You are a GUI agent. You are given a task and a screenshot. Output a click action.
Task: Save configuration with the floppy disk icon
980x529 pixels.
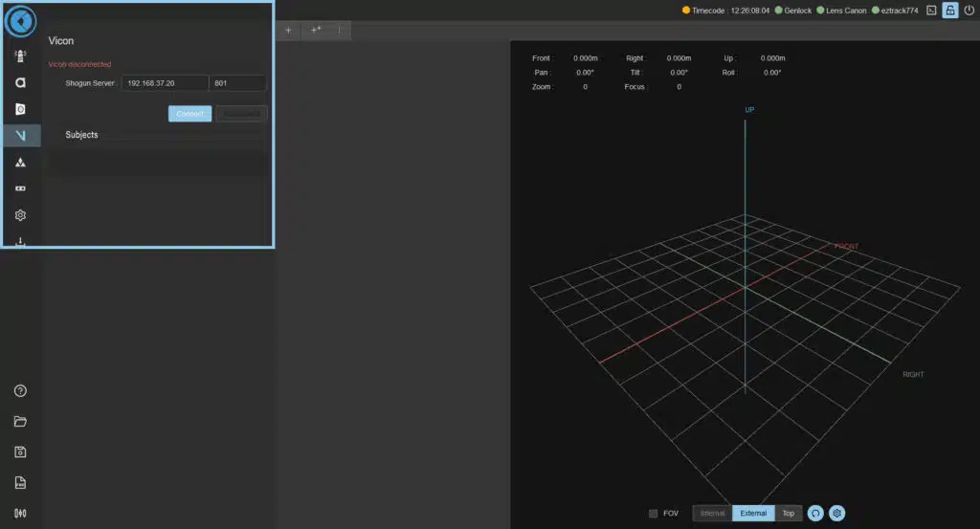(20, 452)
